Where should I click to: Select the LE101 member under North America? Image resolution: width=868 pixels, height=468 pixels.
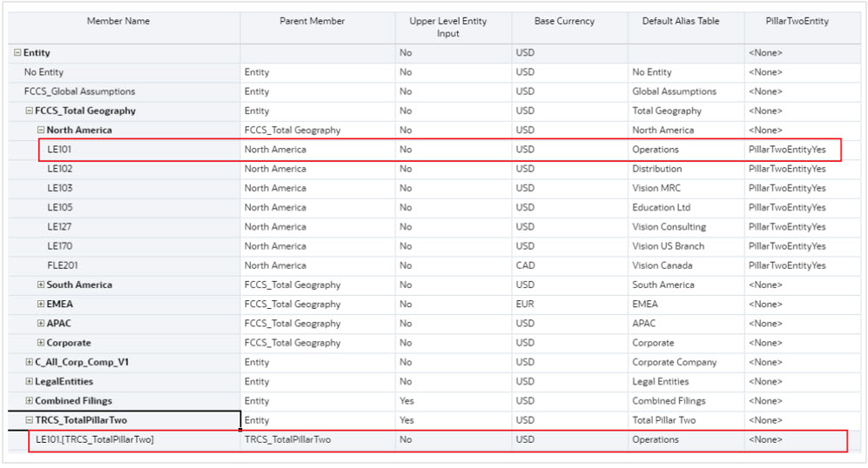(59, 150)
